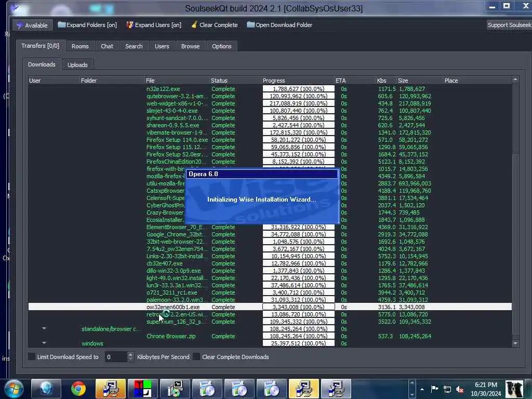Select file o721_3211_rc1.exe
This screenshot has width=532, height=399.
pos(171,292)
